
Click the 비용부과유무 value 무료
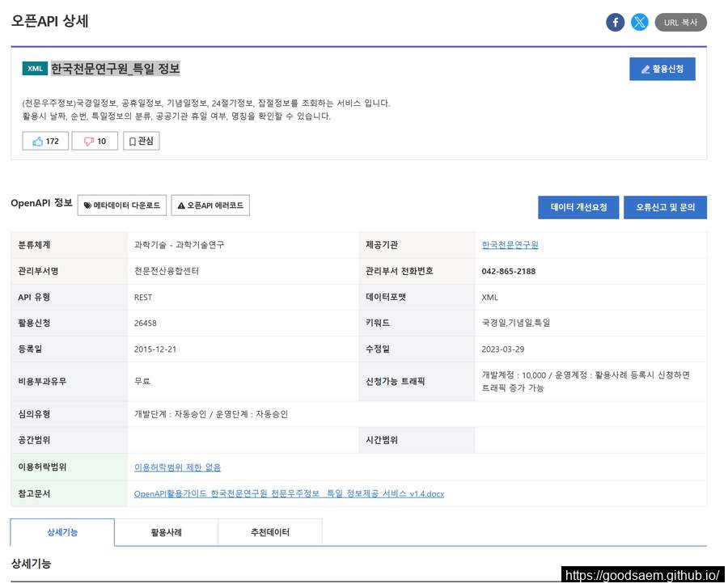(x=142, y=381)
